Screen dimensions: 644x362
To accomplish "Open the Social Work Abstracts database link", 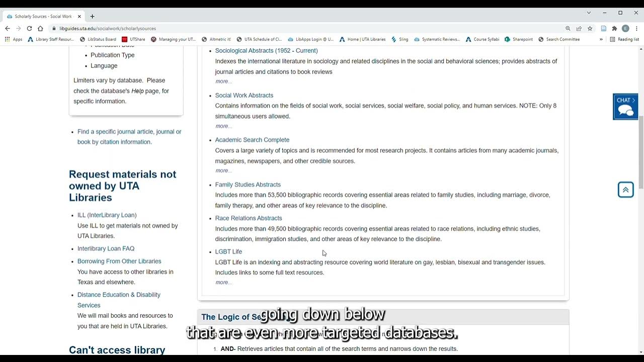I will click(244, 96).
